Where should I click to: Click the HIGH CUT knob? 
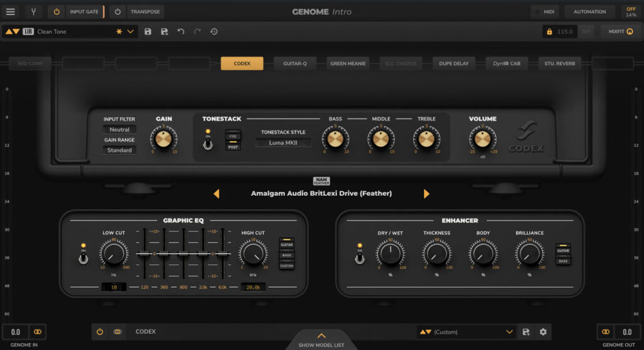coord(253,254)
